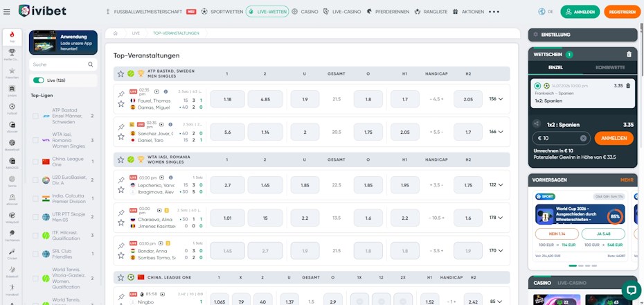Viewport: 644px width, 305px height.
Task: Expand 166 markets for Sanchez Jover vs Daniel
Action: 496,132
